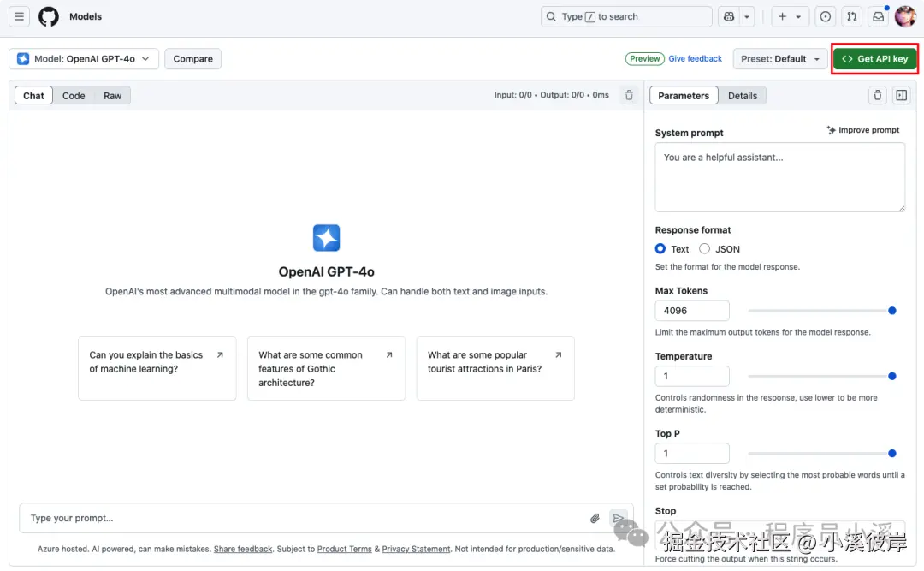Open the Product Terms link
Viewport: 924px width, 571px height.
pyautogui.click(x=344, y=550)
